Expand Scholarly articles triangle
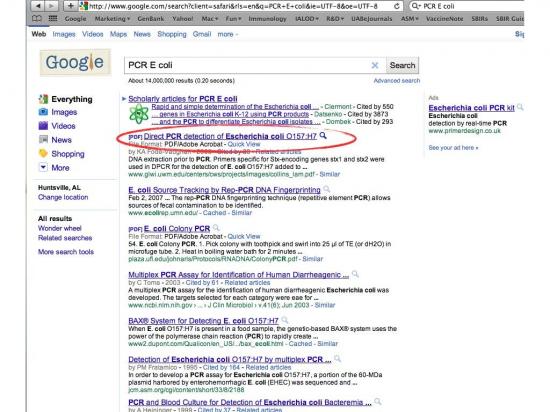This screenshot has height=412, width=550. 124,99
